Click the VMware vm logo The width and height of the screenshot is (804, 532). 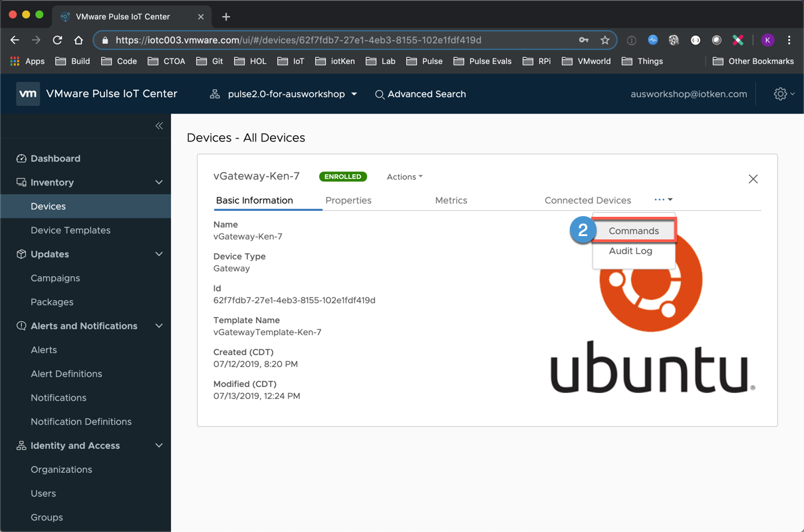click(x=28, y=94)
